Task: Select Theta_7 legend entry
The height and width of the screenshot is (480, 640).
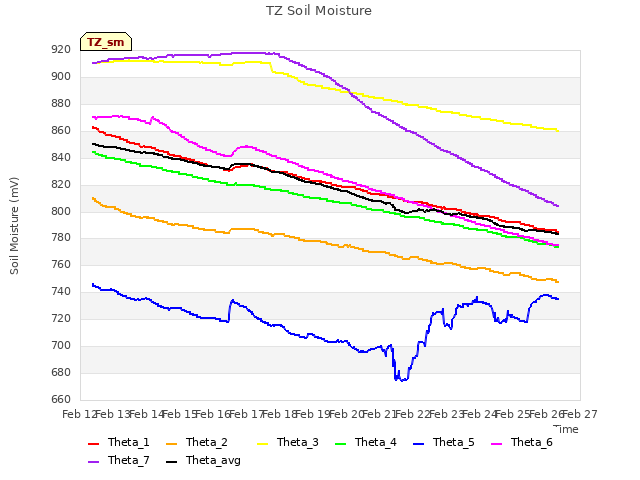Action: click(x=119, y=460)
